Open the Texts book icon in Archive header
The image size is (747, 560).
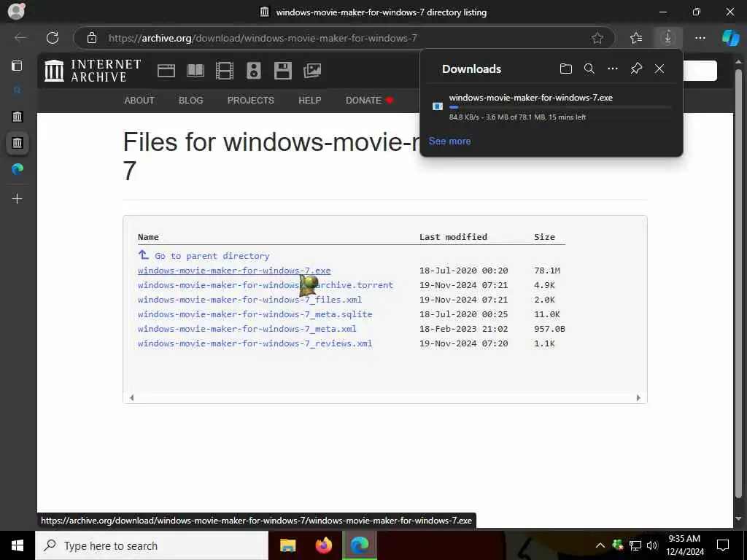[196, 71]
